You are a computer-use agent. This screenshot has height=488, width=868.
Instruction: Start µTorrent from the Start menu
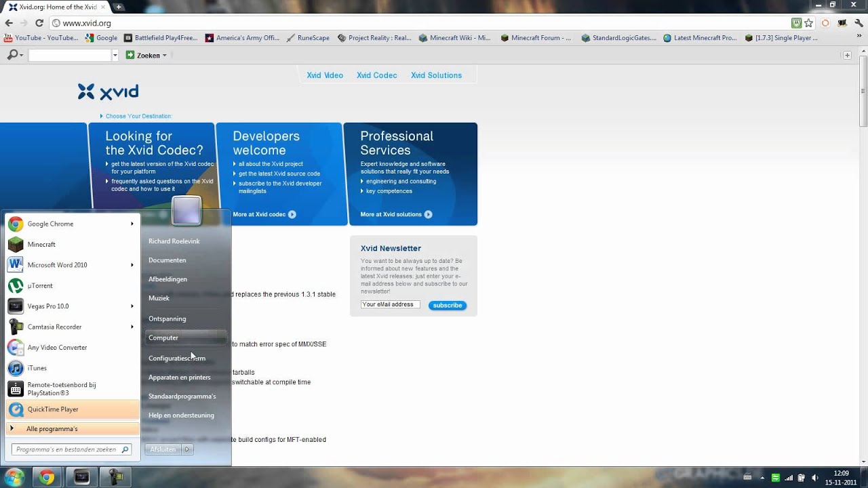[x=71, y=285]
